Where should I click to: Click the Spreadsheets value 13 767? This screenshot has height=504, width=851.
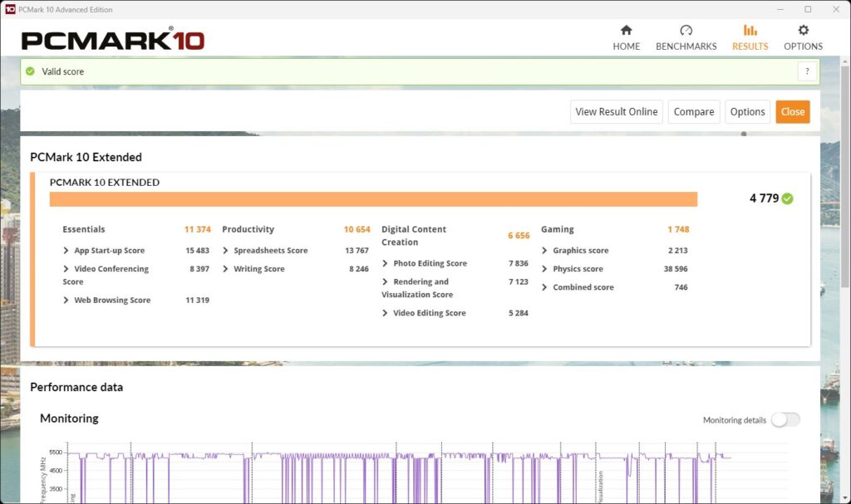pos(357,250)
